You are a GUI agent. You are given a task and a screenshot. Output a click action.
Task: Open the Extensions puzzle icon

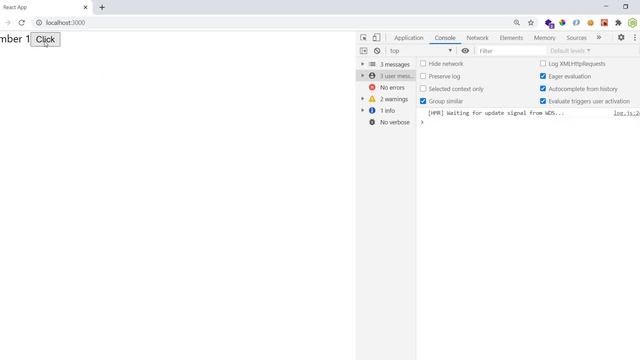pyautogui.click(x=618, y=23)
